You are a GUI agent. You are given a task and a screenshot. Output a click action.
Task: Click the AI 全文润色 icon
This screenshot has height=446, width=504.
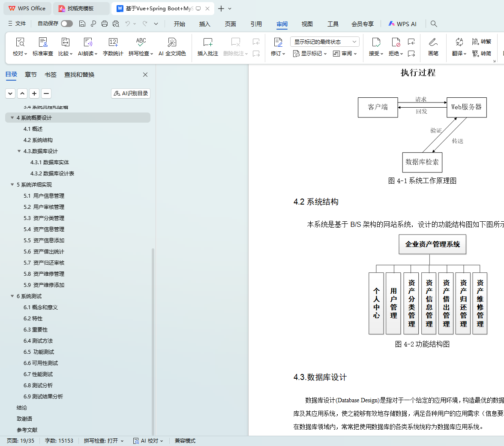[172, 42]
